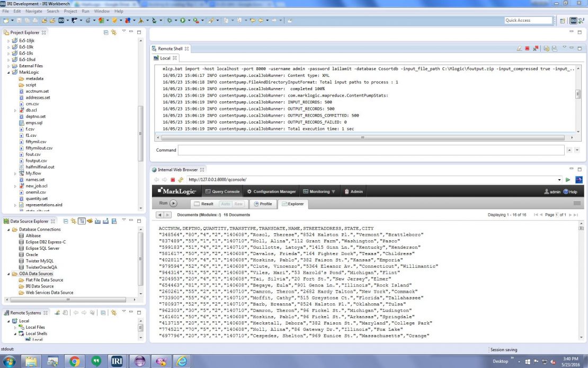Viewport: 588px width, 368px height.
Task: Click the horizontal scrollbar in Data Source Explorer
Action: click(68, 300)
